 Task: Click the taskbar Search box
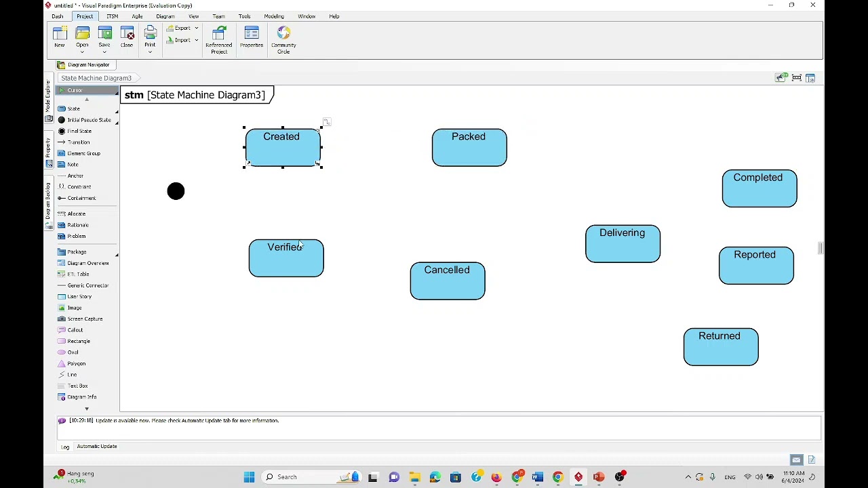pyautogui.click(x=311, y=477)
